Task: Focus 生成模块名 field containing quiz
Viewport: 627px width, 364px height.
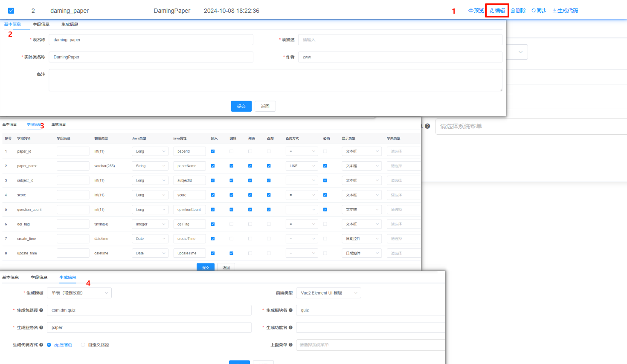Action: click(x=371, y=310)
